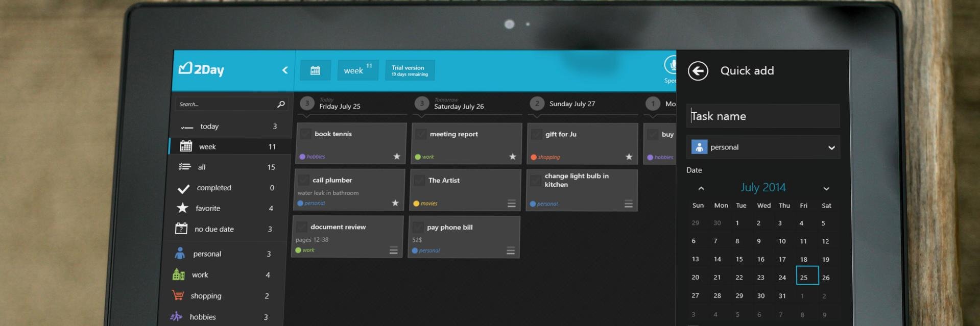Image resolution: width=980 pixels, height=326 pixels.
Task: Open the pay phone bill task card
Action: click(464, 237)
